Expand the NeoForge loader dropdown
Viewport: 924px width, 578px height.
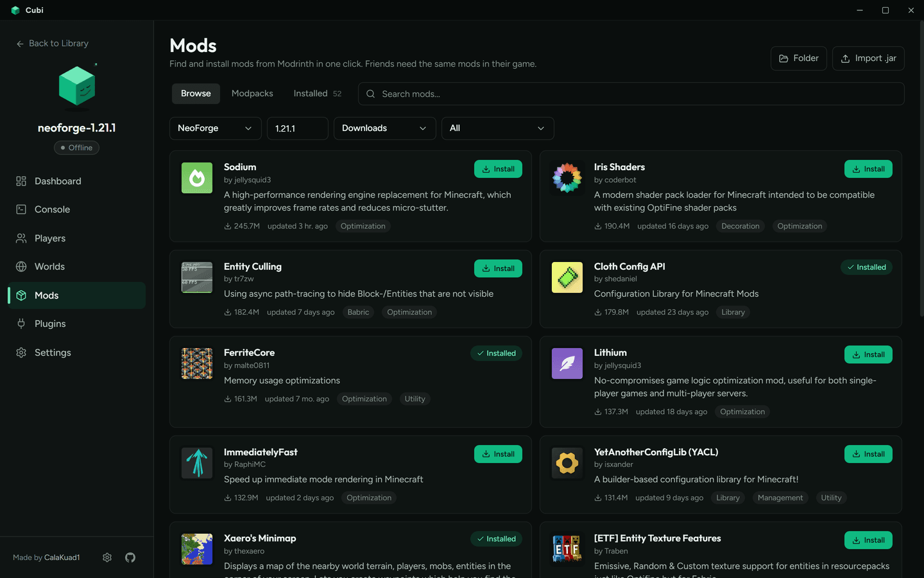[x=215, y=128]
